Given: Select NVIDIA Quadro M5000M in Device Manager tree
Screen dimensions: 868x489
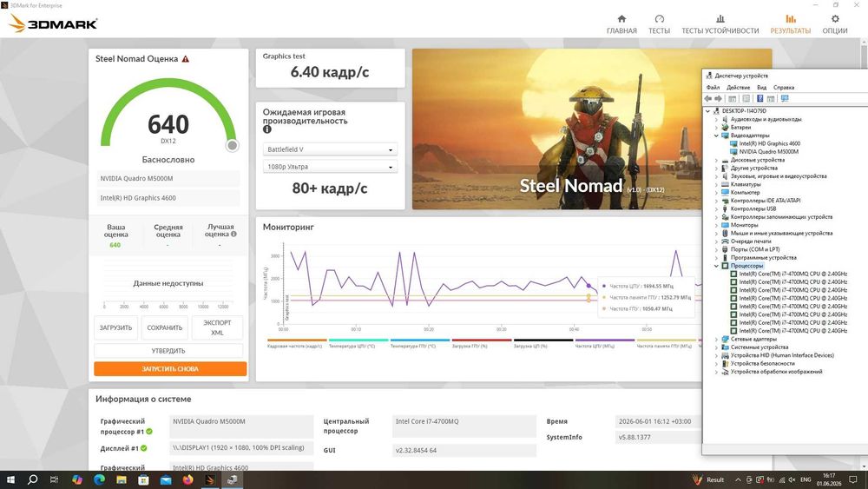Looking at the screenshot, I should pos(769,152).
